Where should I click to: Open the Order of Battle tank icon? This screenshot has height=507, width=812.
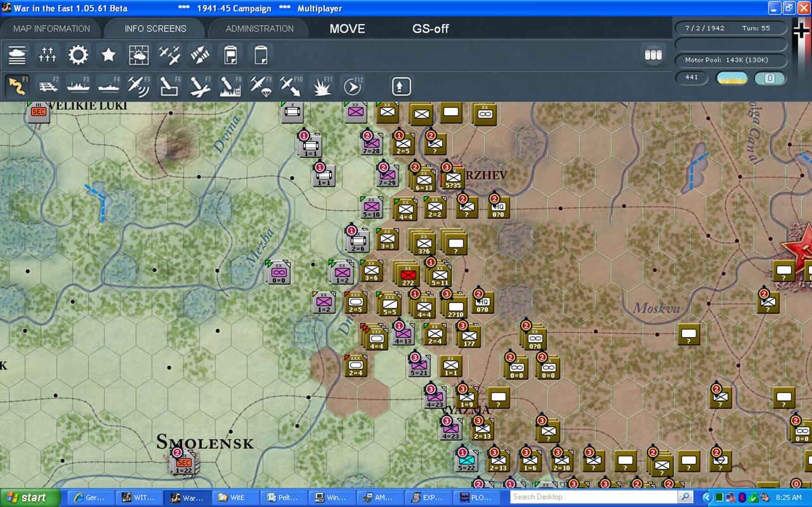coord(17,56)
